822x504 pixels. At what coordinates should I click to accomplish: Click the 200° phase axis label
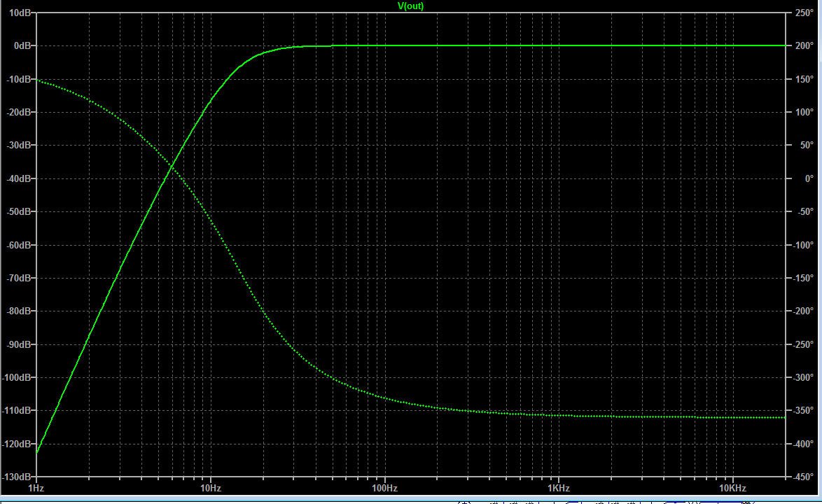pyautogui.click(x=804, y=46)
